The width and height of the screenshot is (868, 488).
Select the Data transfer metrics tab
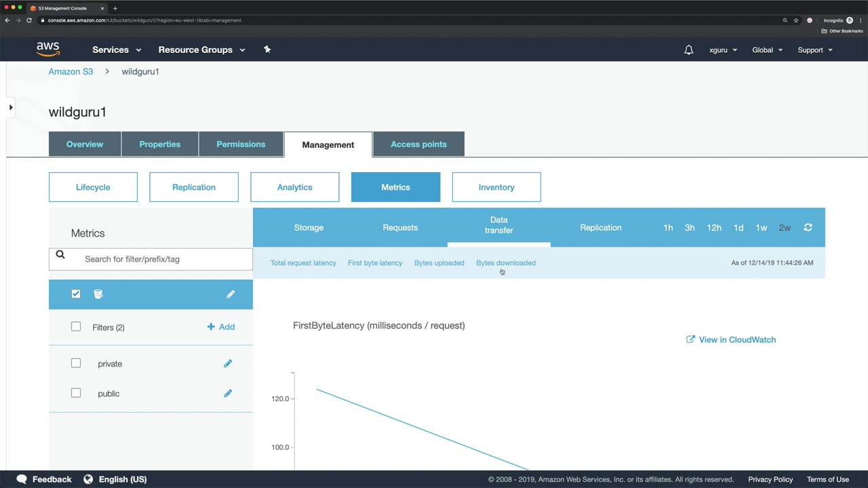coord(499,226)
